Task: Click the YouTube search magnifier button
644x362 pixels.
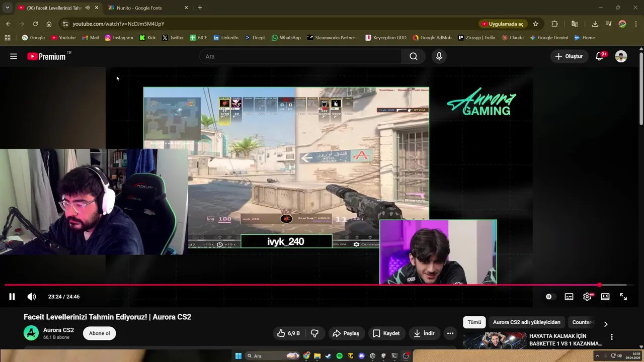Action: (x=414, y=56)
